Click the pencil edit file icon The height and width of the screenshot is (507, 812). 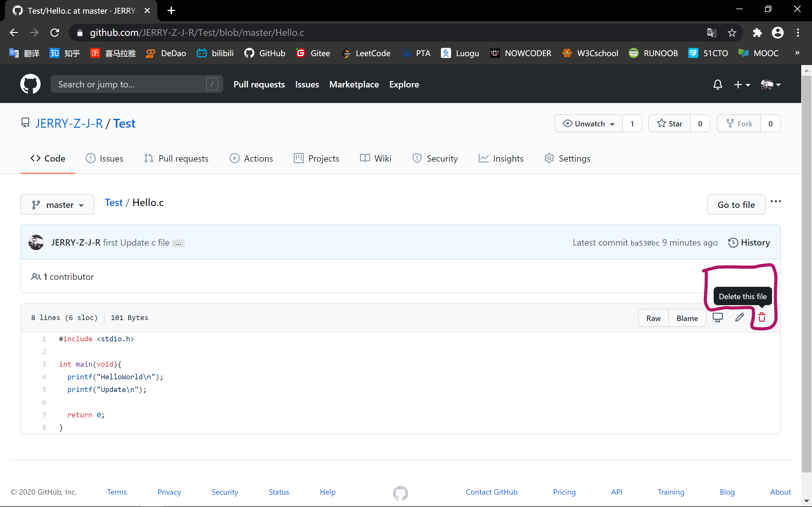(x=740, y=317)
